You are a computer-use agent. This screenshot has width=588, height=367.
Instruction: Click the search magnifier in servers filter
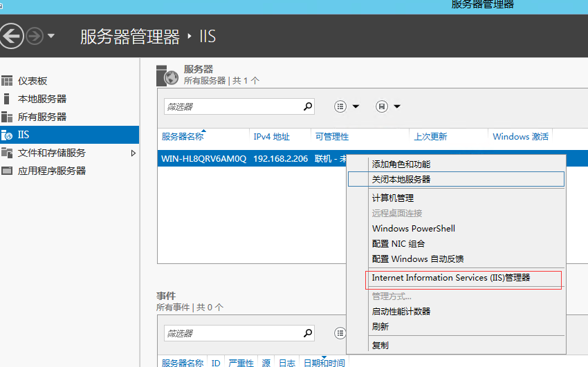pyautogui.click(x=308, y=106)
